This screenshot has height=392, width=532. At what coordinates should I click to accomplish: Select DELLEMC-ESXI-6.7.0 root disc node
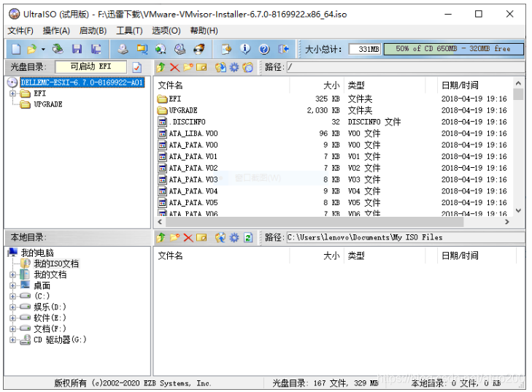(x=82, y=82)
